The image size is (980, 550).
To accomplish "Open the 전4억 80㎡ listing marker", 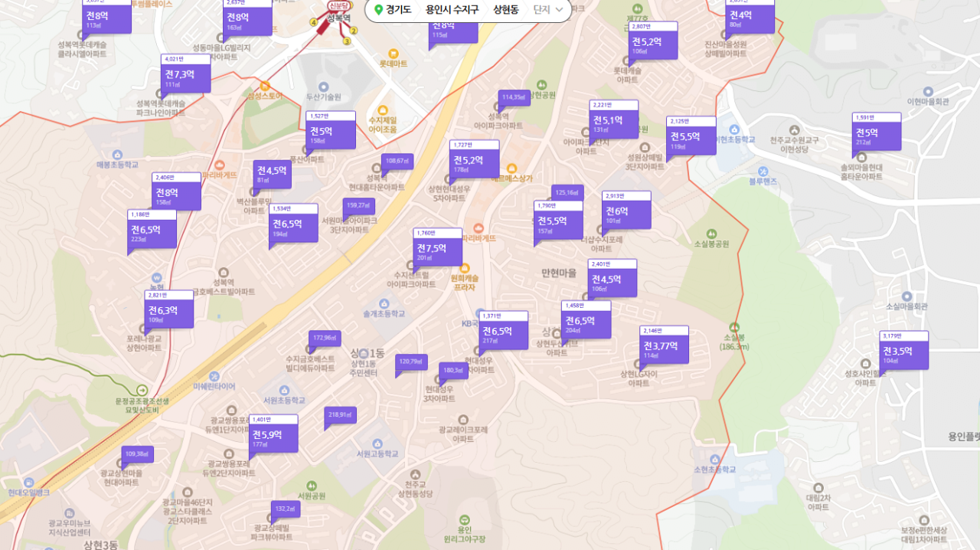I will (750, 15).
